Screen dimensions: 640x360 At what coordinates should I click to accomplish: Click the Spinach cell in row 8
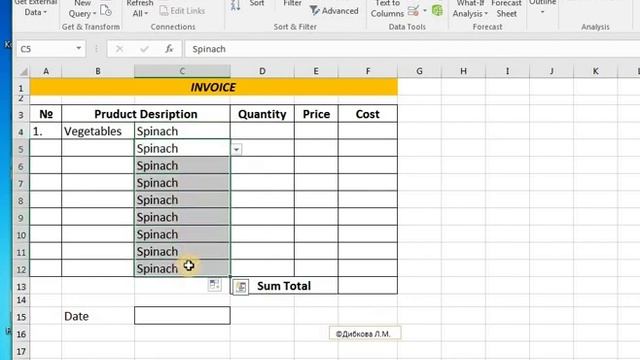tap(182, 200)
